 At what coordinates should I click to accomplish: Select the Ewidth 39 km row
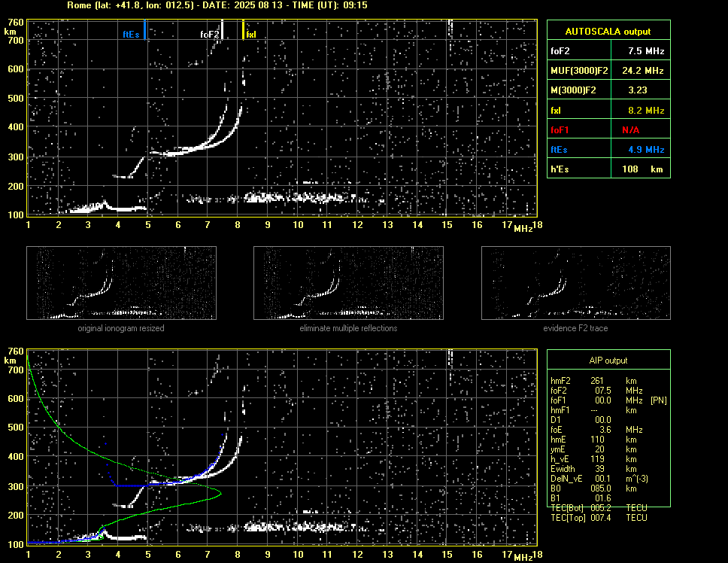pyautogui.click(x=593, y=469)
